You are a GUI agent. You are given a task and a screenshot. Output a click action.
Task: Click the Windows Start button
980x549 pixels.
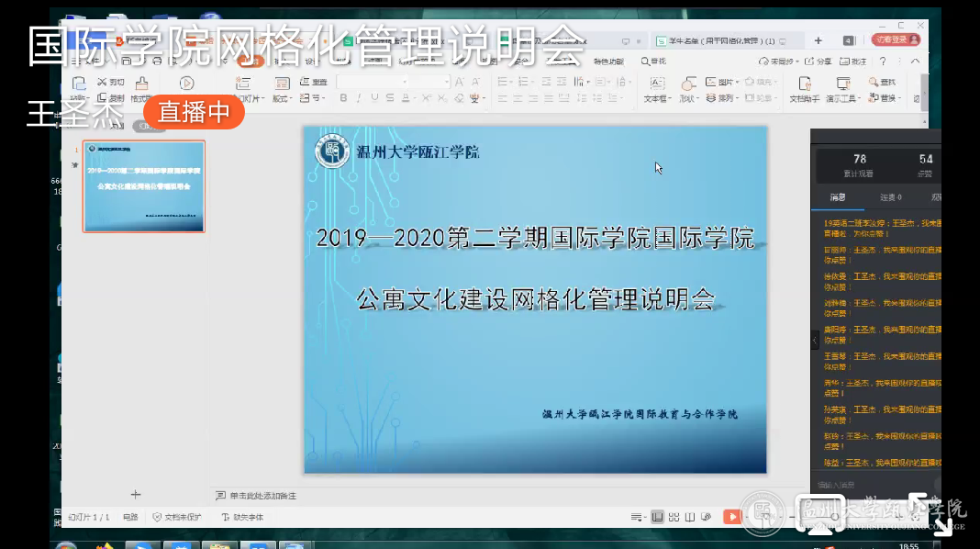click(66, 546)
